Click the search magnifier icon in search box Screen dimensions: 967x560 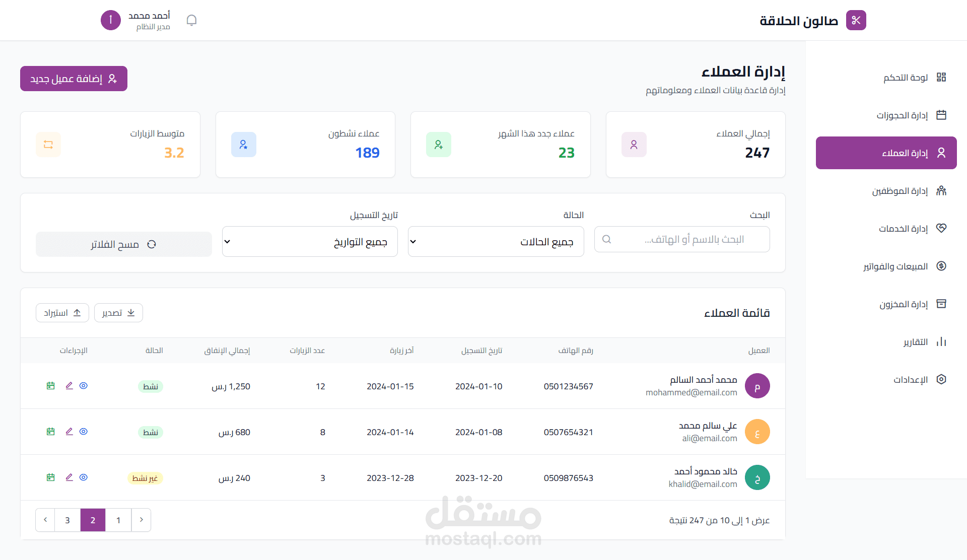point(607,240)
